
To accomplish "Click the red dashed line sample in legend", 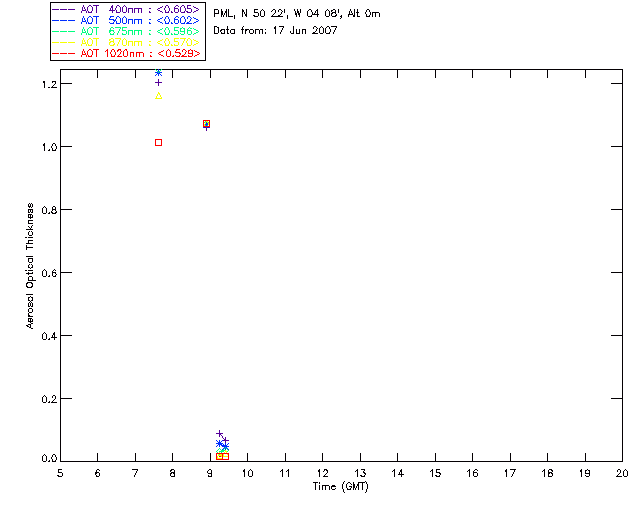I will coord(64,53).
